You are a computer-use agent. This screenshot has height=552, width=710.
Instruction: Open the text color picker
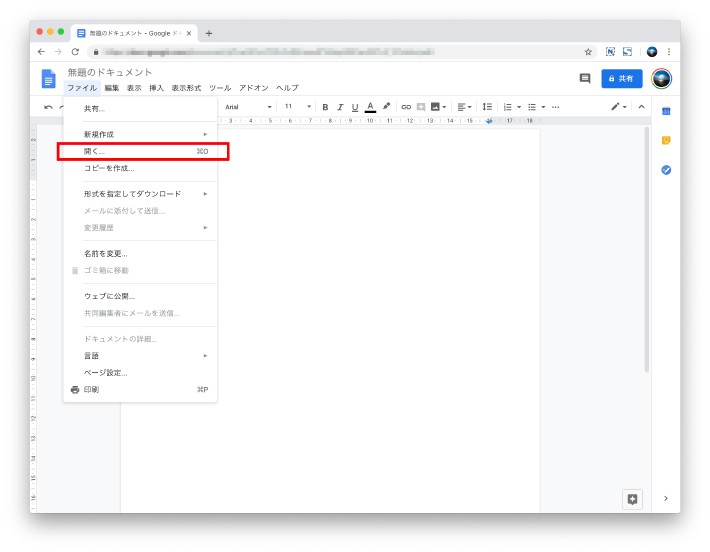370,107
